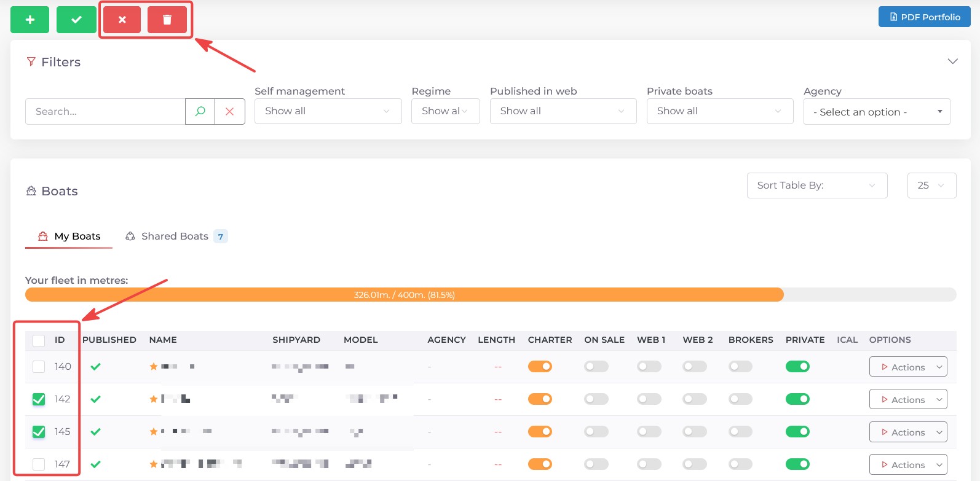The image size is (980, 481).
Task: Open the Regime filter dropdown
Action: click(445, 111)
